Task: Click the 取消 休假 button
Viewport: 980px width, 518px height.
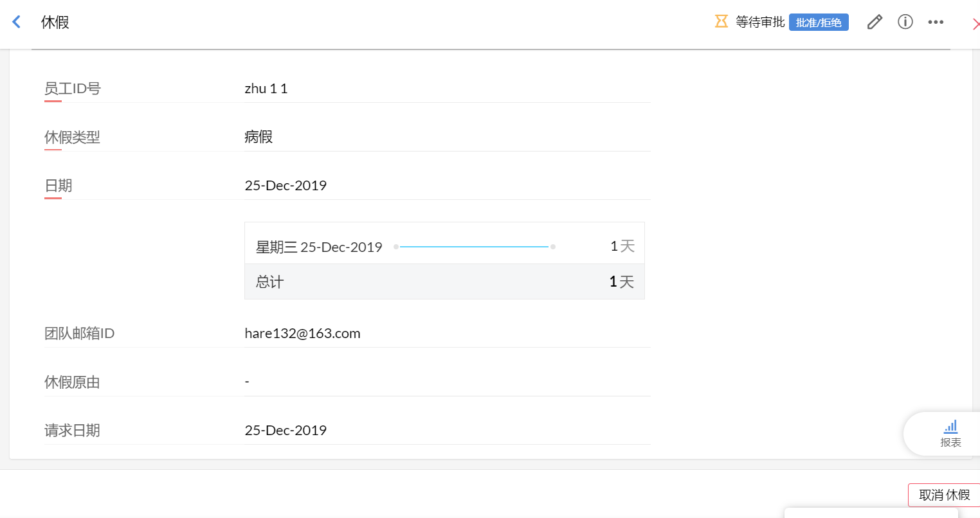Action: point(944,495)
